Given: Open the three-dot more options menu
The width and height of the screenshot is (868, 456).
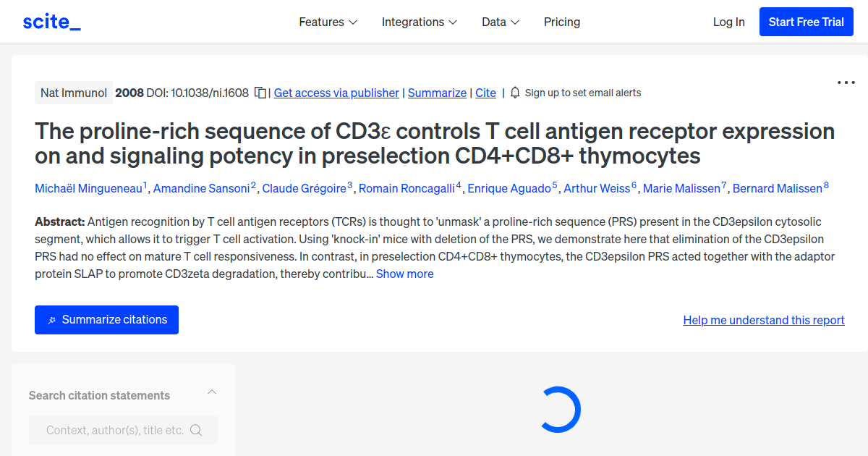Looking at the screenshot, I should 846,83.
